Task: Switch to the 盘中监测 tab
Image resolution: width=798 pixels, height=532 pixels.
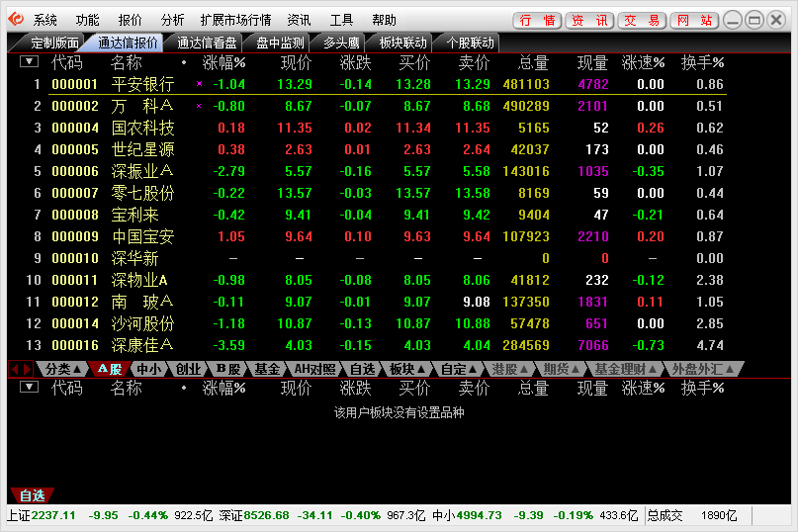Action: coord(280,43)
